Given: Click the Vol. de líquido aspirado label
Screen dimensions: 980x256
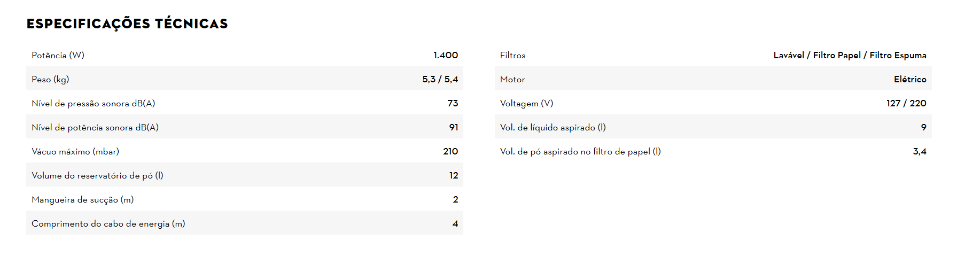Looking at the screenshot, I should (x=553, y=127).
